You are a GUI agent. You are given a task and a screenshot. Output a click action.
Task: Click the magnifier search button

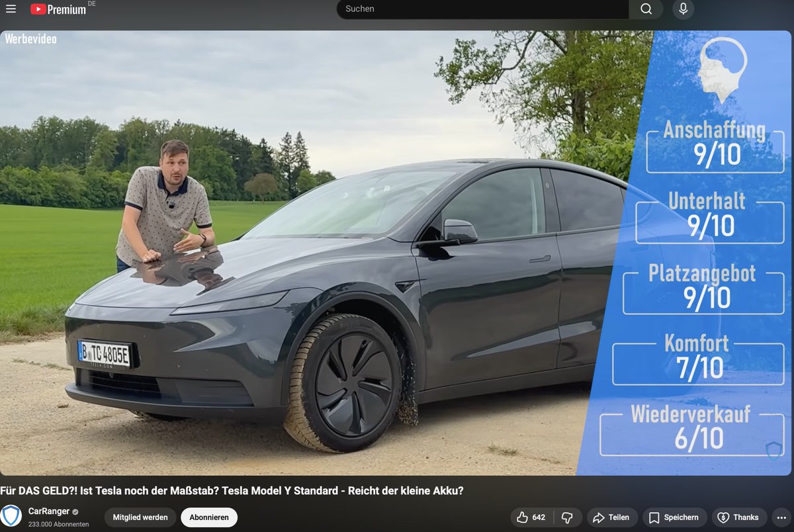(x=646, y=9)
